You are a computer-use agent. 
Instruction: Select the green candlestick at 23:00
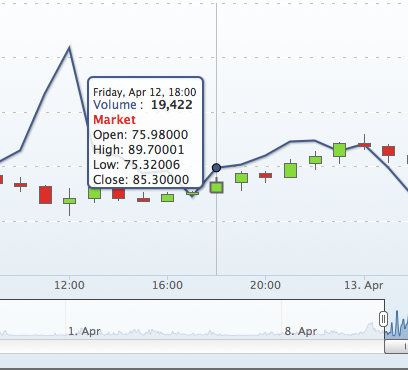pos(339,150)
